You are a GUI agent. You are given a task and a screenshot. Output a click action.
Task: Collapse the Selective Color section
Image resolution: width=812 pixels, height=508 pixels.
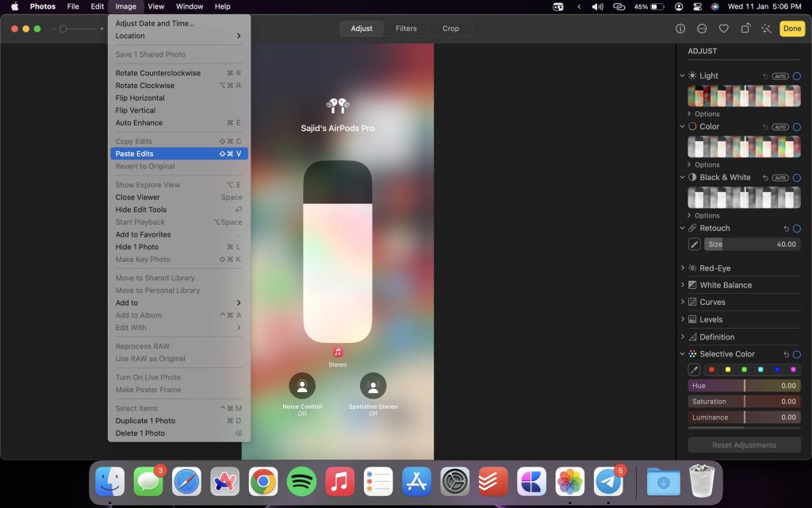click(682, 353)
